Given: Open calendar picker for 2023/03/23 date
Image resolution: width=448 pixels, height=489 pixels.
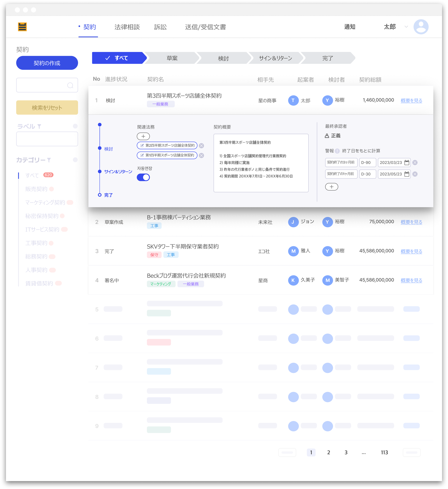Looking at the screenshot, I should (407, 163).
